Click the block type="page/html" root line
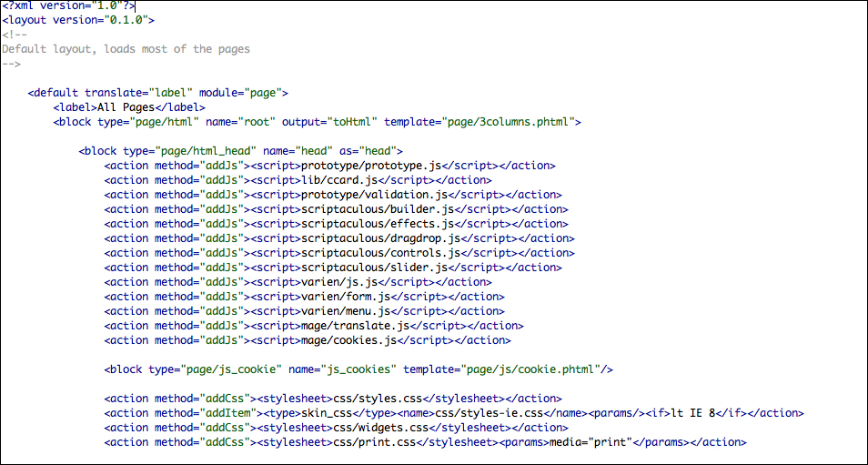The image size is (868, 465). [x=318, y=122]
